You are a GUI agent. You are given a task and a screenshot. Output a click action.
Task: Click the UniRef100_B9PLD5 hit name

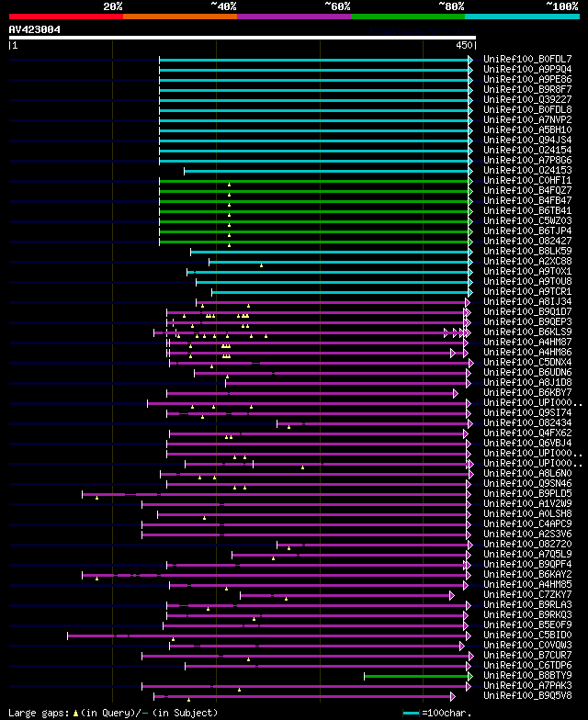pyautogui.click(x=527, y=494)
